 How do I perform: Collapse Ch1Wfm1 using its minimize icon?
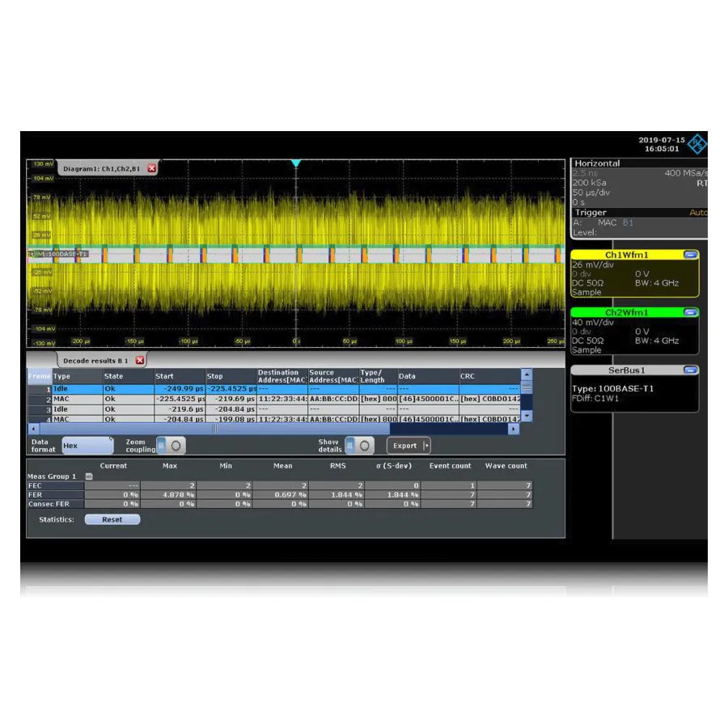pyautogui.click(x=691, y=255)
